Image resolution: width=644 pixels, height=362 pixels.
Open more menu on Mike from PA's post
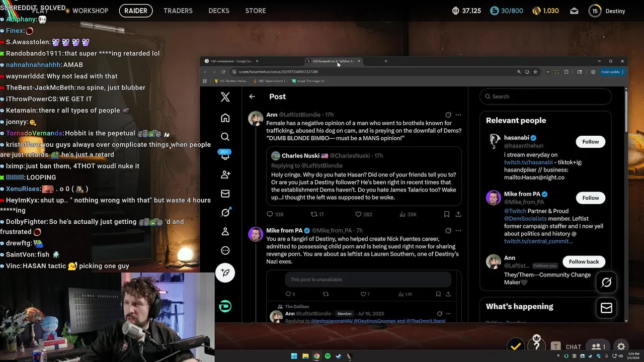pos(458,231)
